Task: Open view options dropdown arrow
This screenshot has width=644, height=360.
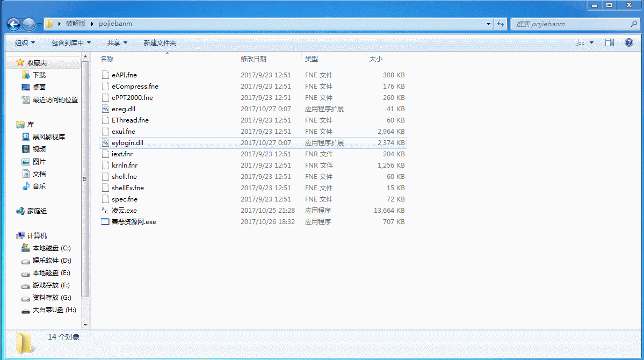Action: 592,42
